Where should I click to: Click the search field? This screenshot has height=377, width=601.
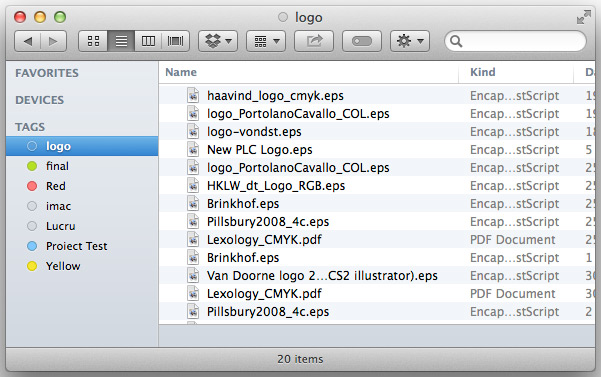[x=515, y=41]
